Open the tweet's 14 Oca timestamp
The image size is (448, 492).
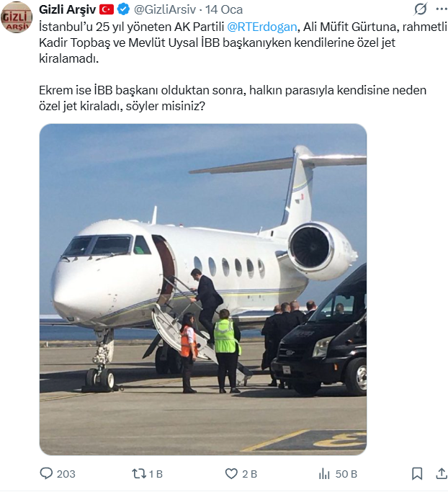tap(224, 10)
